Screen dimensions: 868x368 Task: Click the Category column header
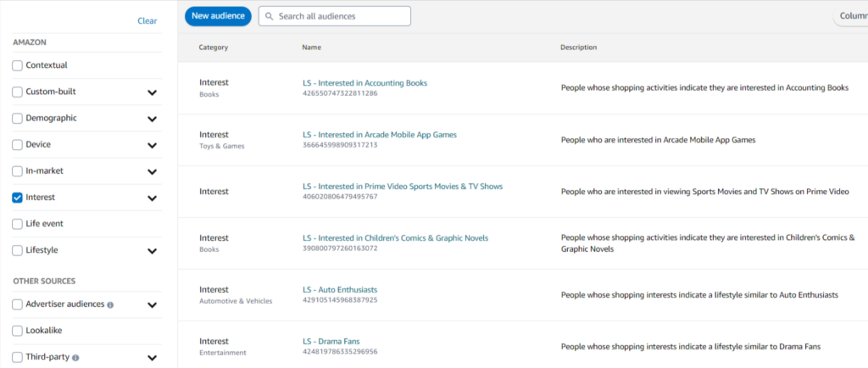pyautogui.click(x=213, y=47)
